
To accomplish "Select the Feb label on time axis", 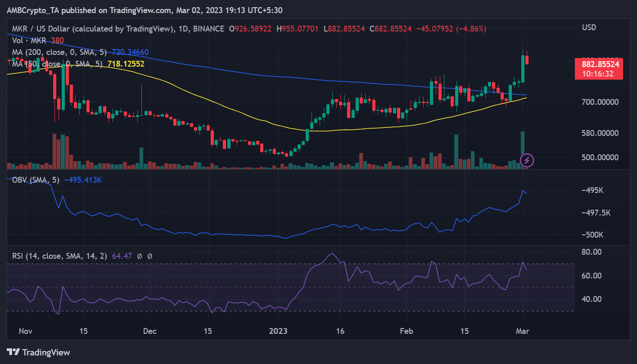I will (x=406, y=331).
